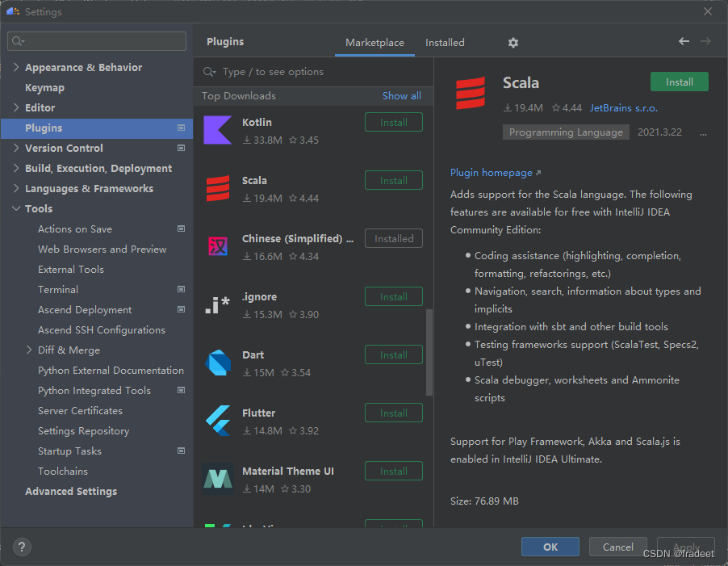Viewport: 728px width, 566px height.
Task: Focus the plugin marketplace search field
Action: 313,72
